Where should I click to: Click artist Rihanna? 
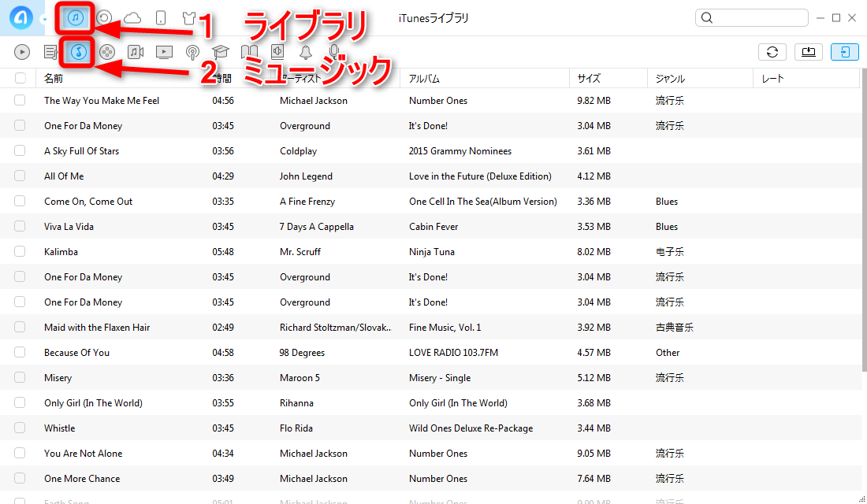click(x=296, y=403)
